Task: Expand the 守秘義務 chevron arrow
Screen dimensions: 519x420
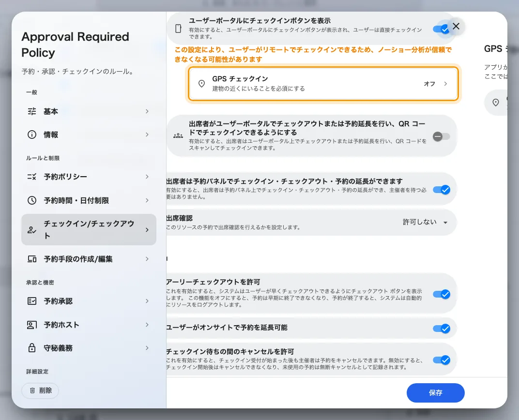Action: pyautogui.click(x=147, y=348)
